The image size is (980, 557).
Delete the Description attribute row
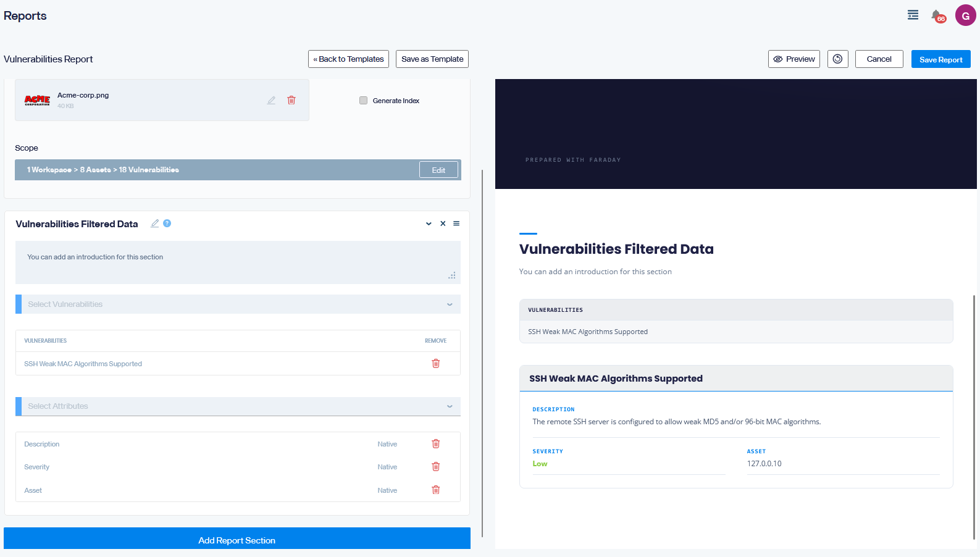coord(436,443)
